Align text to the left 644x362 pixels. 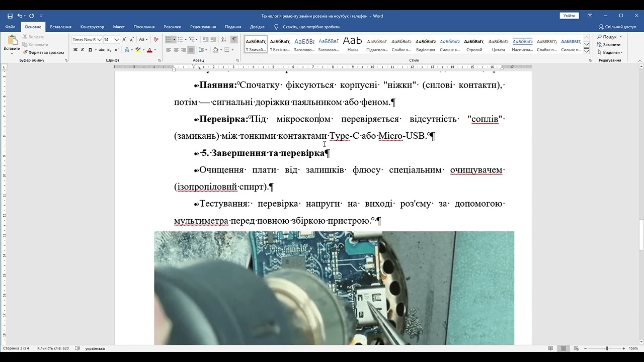coord(169,50)
